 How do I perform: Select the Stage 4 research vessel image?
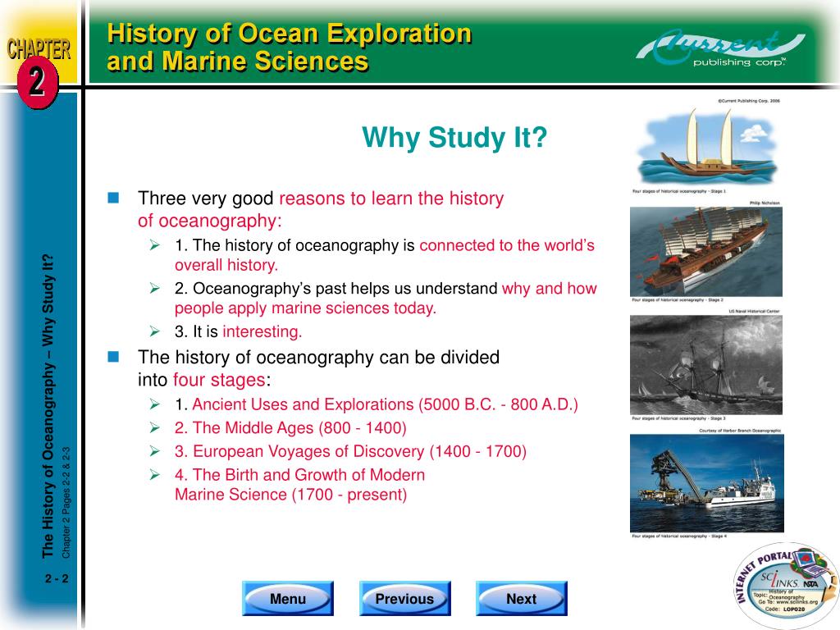click(x=706, y=482)
